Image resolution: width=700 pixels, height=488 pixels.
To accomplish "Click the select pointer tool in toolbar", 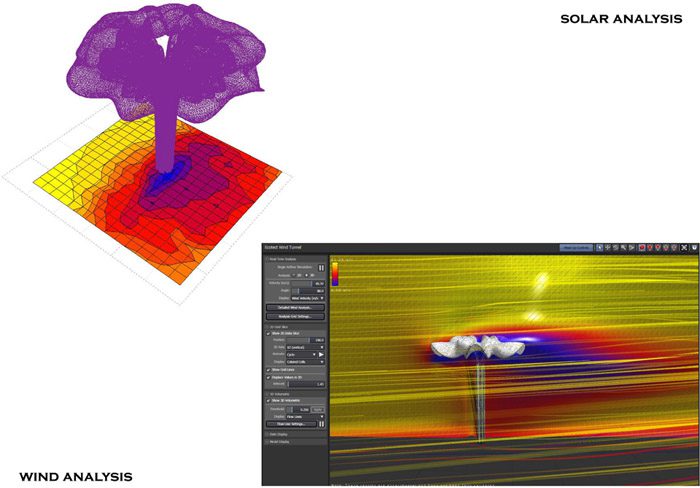I will (x=599, y=247).
